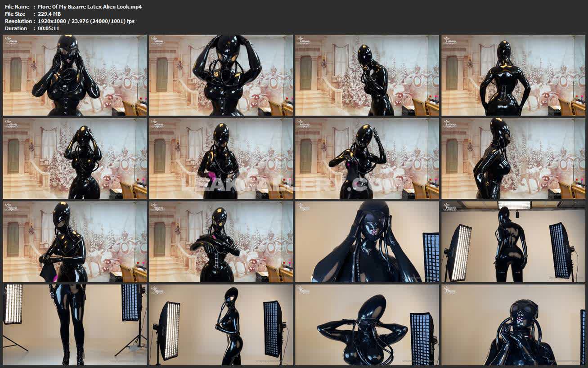Open thumbnail with arms crossed over chest
The height and width of the screenshot is (368, 588).
point(221,242)
